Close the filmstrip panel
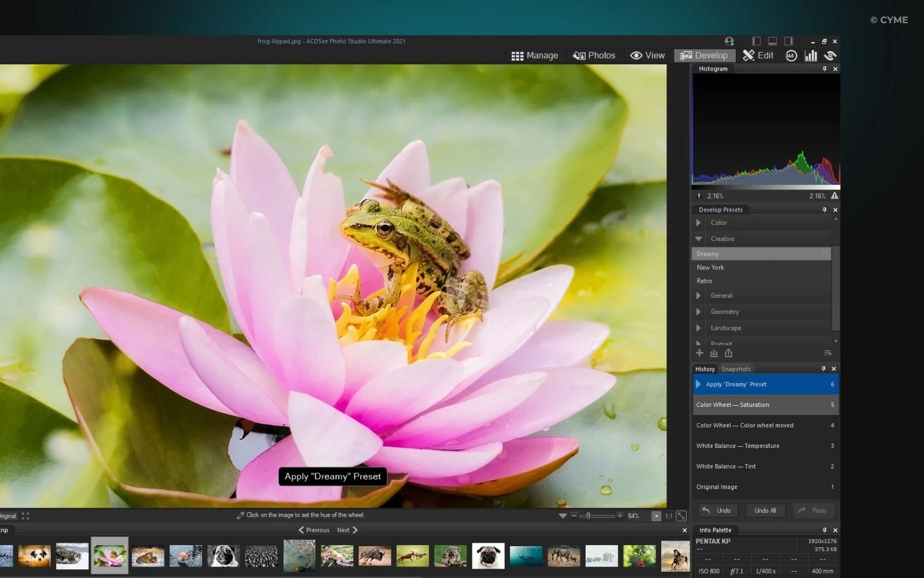The image size is (924, 578). (x=684, y=530)
